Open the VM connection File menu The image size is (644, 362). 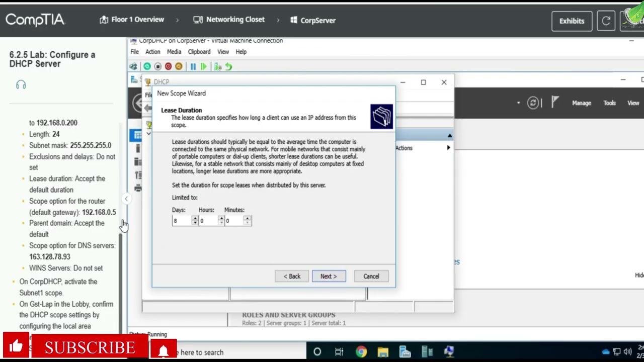coord(134,52)
